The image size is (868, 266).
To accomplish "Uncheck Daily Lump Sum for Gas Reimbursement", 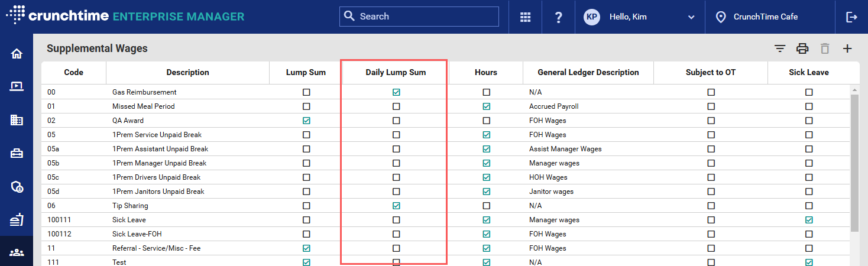I will tap(396, 92).
